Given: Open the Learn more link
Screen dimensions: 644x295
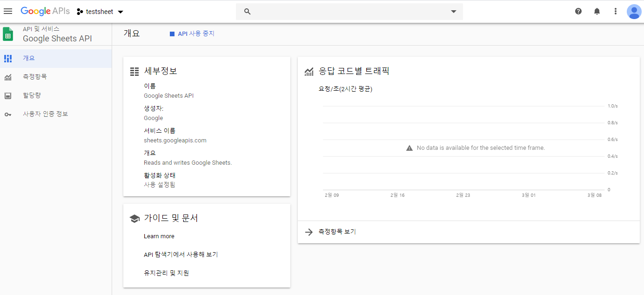Looking at the screenshot, I should [159, 236].
